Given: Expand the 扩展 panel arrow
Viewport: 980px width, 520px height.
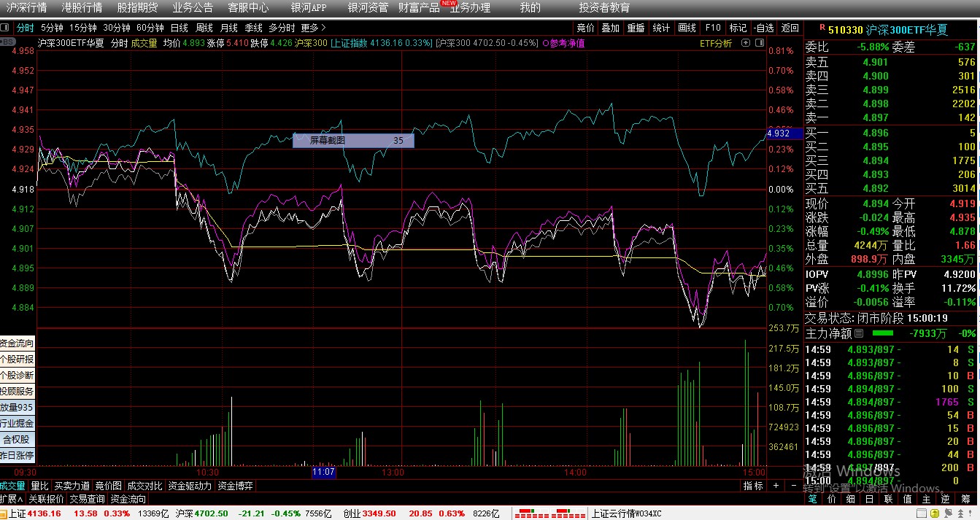Looking at the screenshot, I should coord(12,500).
